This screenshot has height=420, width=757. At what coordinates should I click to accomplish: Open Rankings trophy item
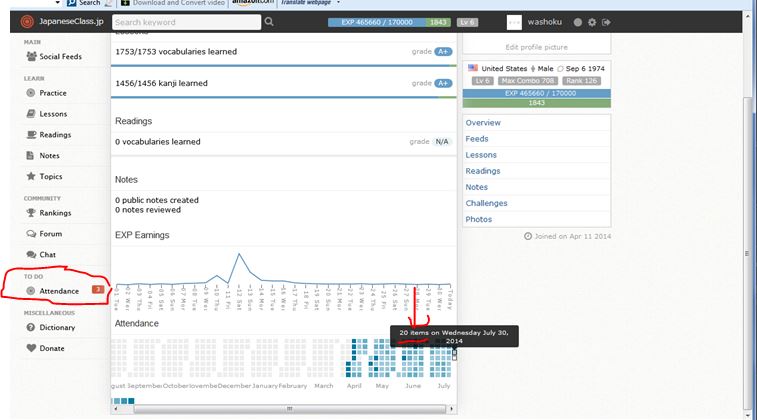[54, 212]
